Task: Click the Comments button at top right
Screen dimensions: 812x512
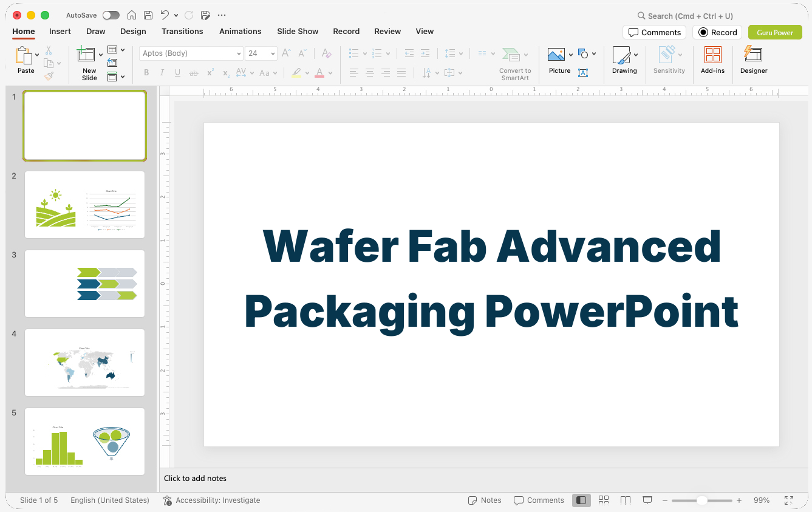Action: point(654,32)
